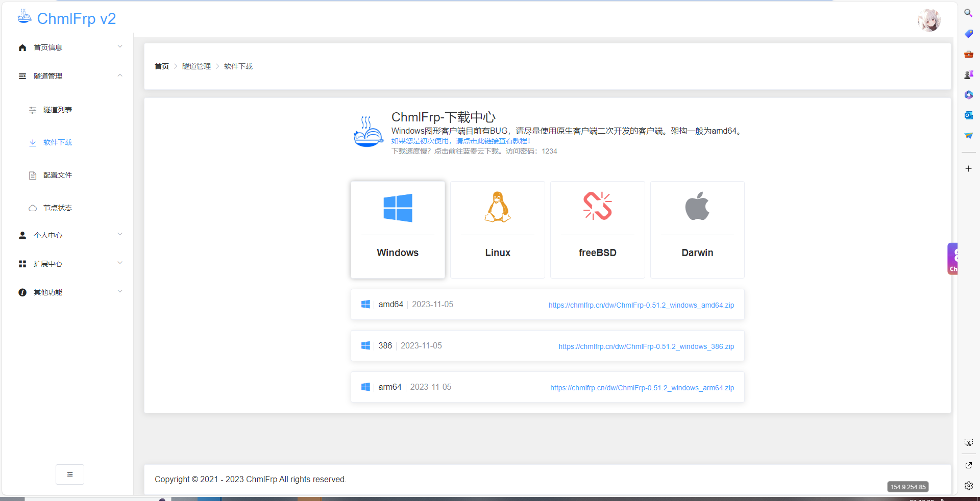
Task: Open 隧道列表 in the sidebar
Action: tap(58, 110)
